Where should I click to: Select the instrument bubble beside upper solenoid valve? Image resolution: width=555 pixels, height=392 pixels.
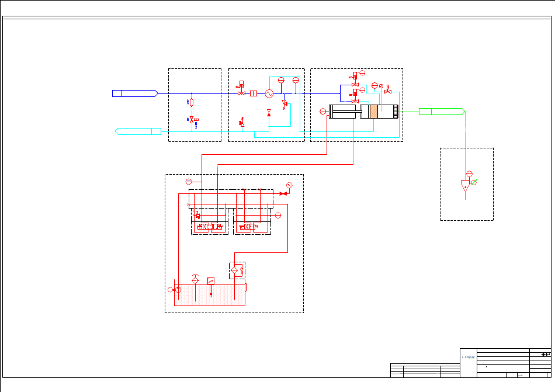point(362,73)
